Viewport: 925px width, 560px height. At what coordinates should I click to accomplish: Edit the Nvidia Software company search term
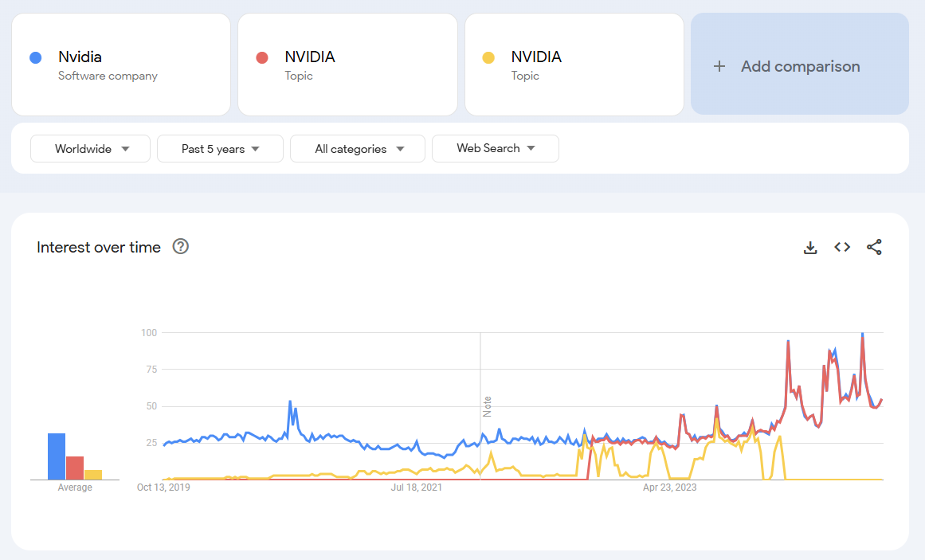[121, 65]
